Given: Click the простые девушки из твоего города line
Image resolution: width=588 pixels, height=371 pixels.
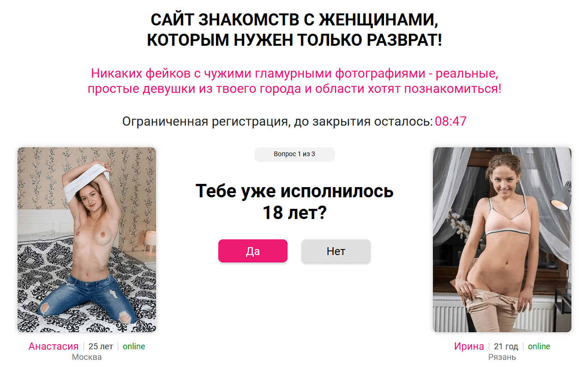Looking at the screenshot, I should (294, 89).
